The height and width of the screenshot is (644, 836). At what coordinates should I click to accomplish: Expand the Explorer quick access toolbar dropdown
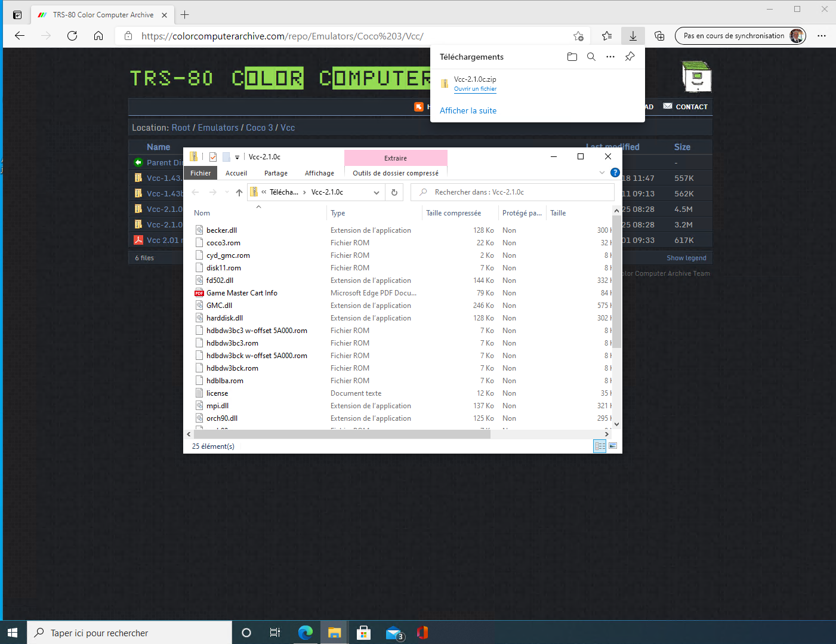pyautogui.click(x=237, y=158)
